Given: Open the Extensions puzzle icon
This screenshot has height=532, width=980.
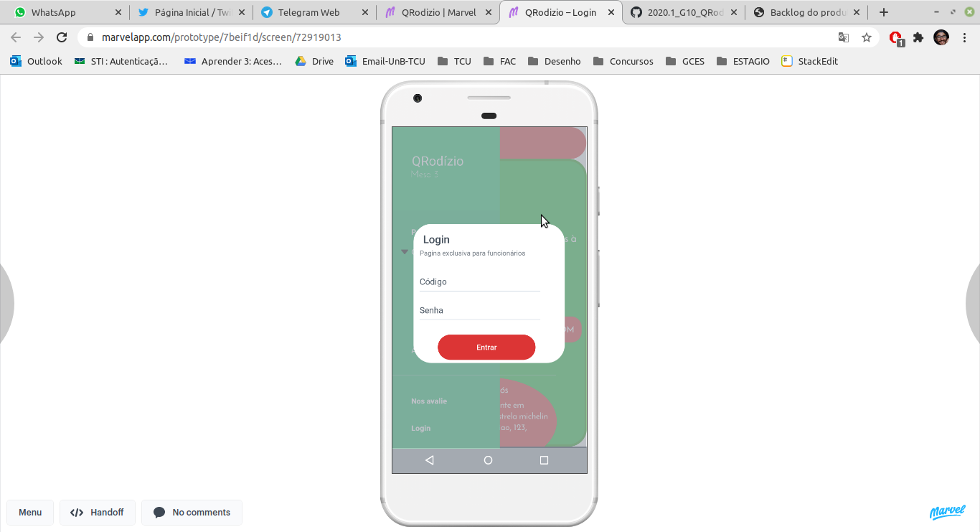Looking at the screenshot, I should coord(918,37).
